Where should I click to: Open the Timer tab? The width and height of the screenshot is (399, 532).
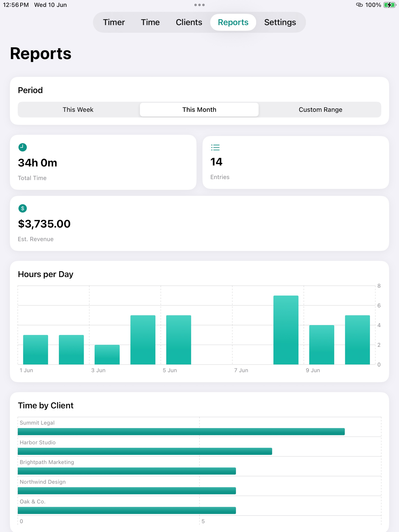114,22
